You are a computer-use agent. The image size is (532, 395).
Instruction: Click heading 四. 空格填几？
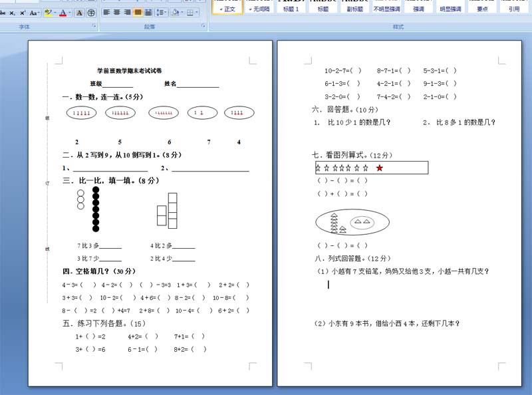tap(99, 271)
